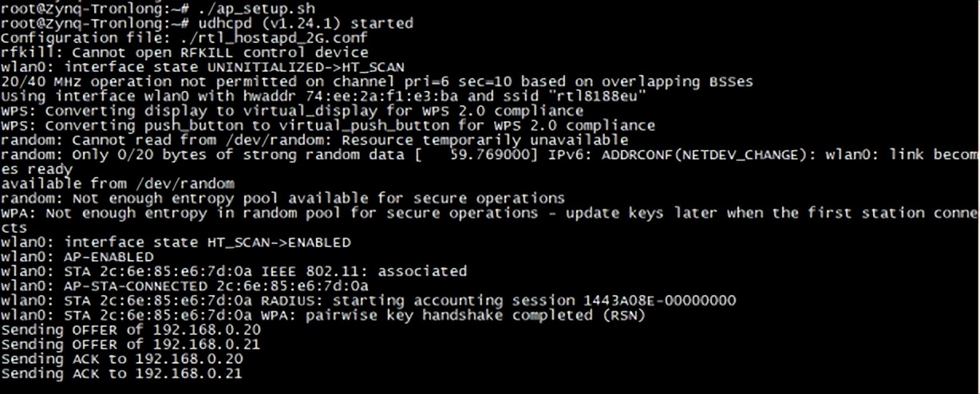Click the ./ap_setup.sh command text
The height and width of the screenshot is (394, 980).
coord(249,9)
